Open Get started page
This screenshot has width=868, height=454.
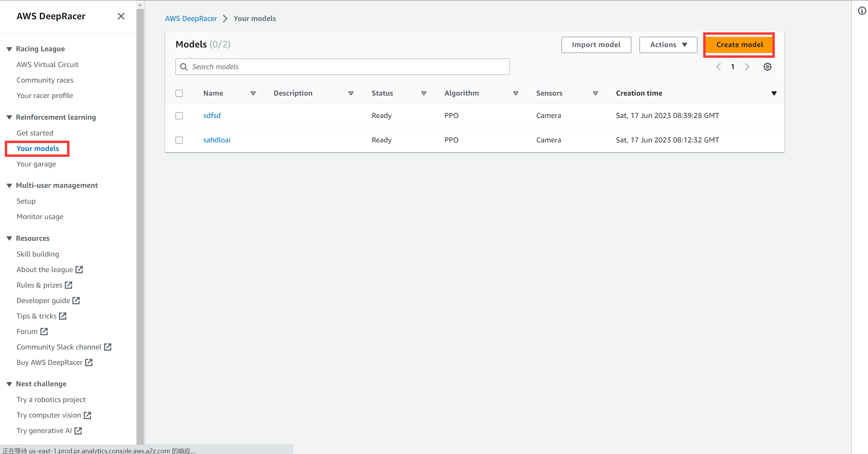coord(35,133)
